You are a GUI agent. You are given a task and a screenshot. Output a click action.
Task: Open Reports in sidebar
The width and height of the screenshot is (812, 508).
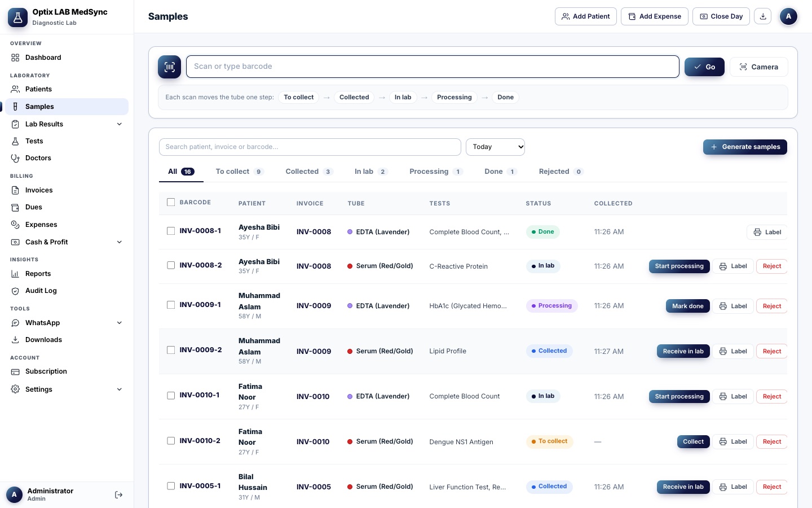coord(67,274)
